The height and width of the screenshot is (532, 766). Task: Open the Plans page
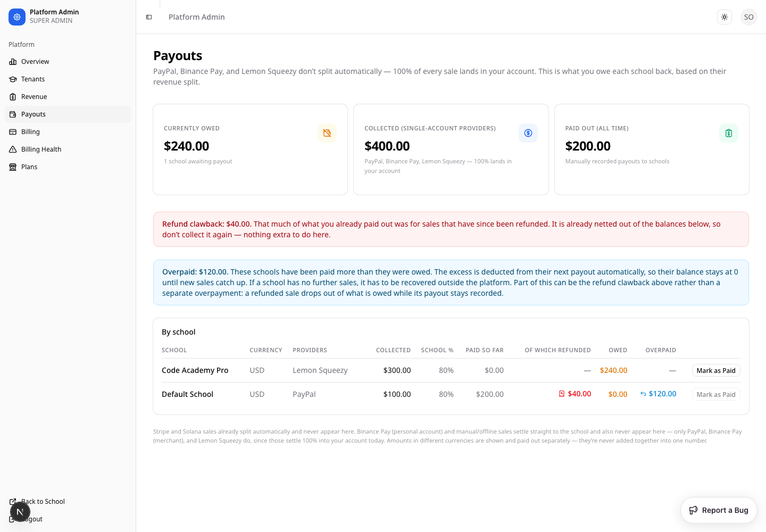(x=68, y=167)
